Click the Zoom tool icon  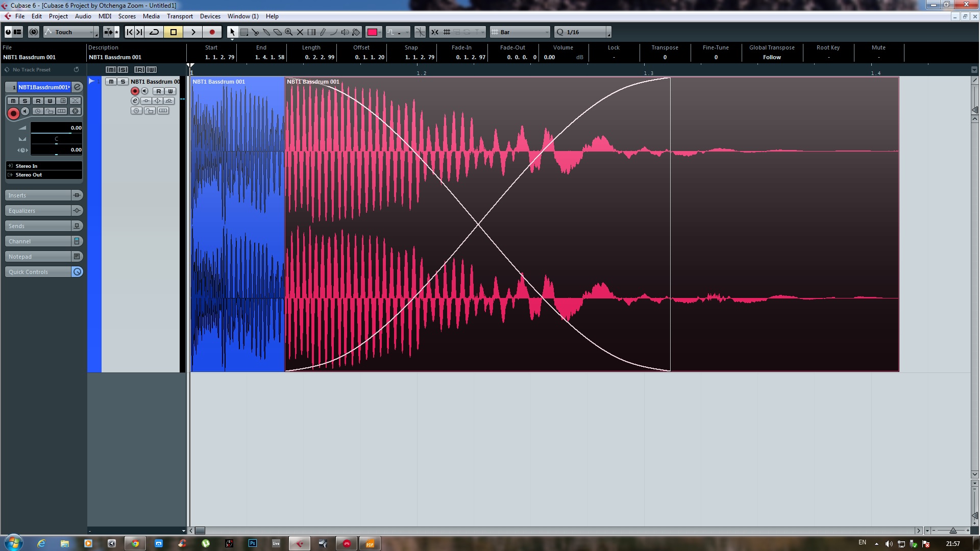pyautogui.click(x=289, y=32)
